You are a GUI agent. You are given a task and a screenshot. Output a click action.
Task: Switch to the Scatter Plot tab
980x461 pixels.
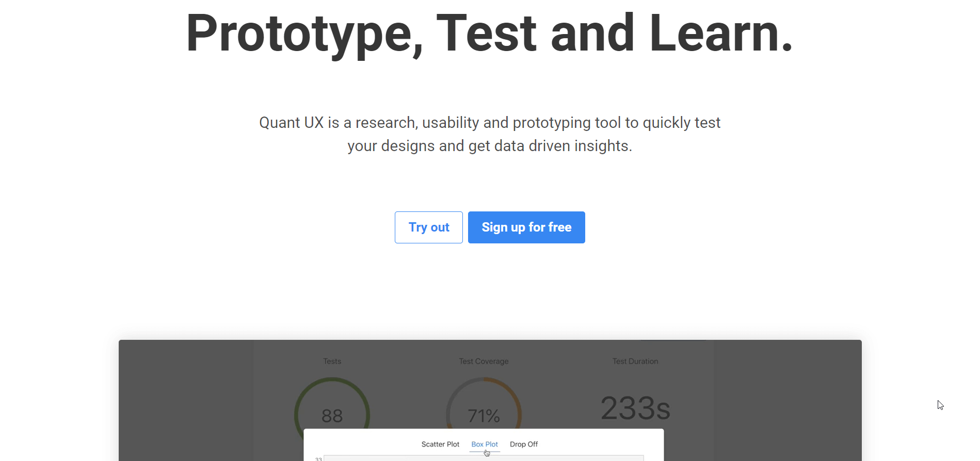[x=440, y=444]
